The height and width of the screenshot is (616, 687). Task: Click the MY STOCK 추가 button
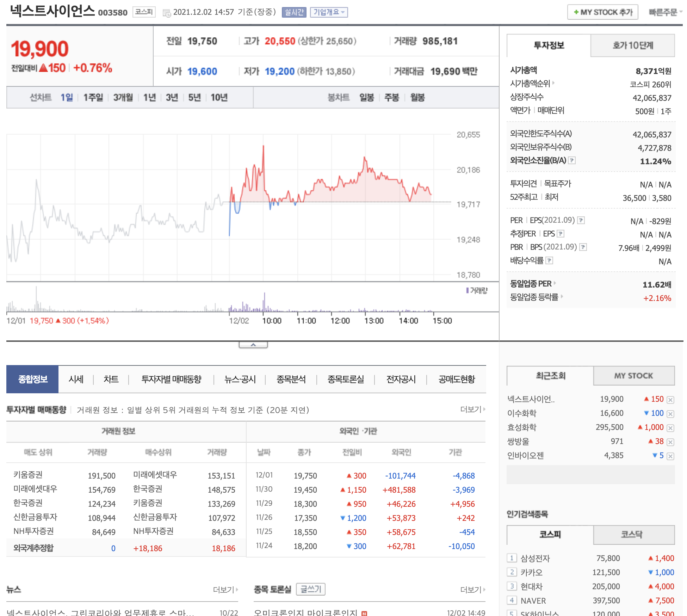(x=602, y=12)
